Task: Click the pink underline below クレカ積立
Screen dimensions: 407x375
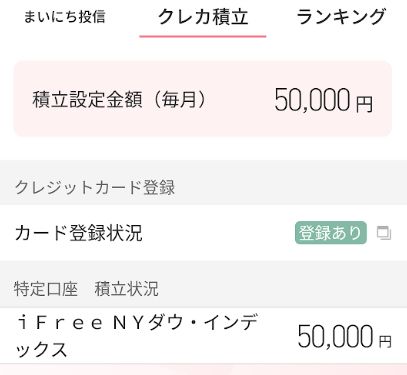Action: pos(203,36)
